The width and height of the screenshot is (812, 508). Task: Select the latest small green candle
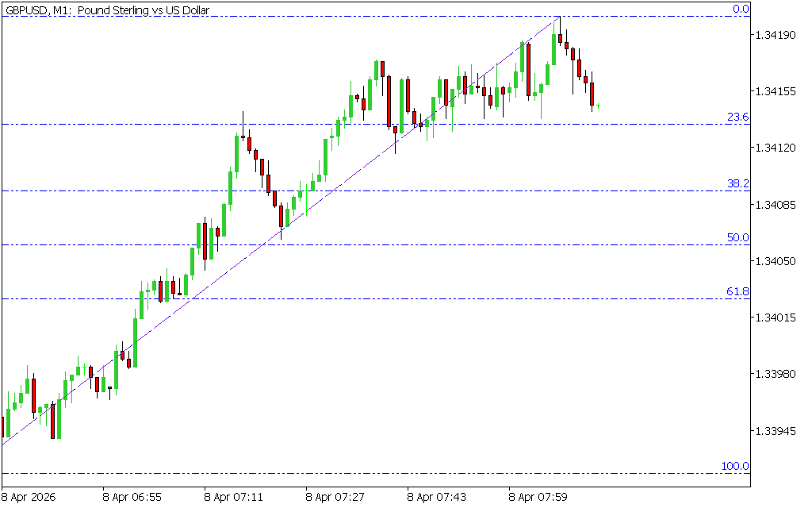pos(598,105)
